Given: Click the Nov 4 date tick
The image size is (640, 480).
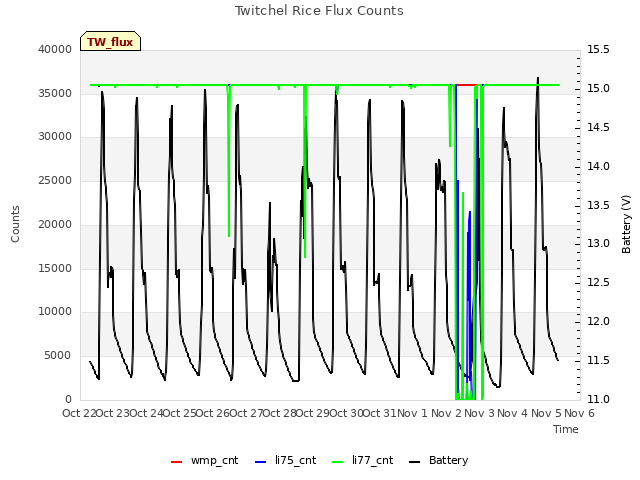Looking at the screenshot, I should click(x=513, y=413).
